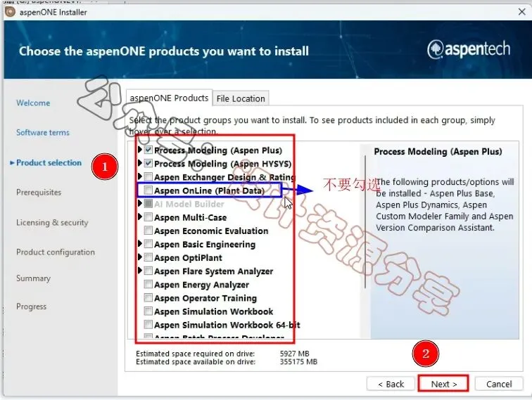Click the 5927 MB required space value
Screen dimensions: 532x400
[x=294, y=354]
